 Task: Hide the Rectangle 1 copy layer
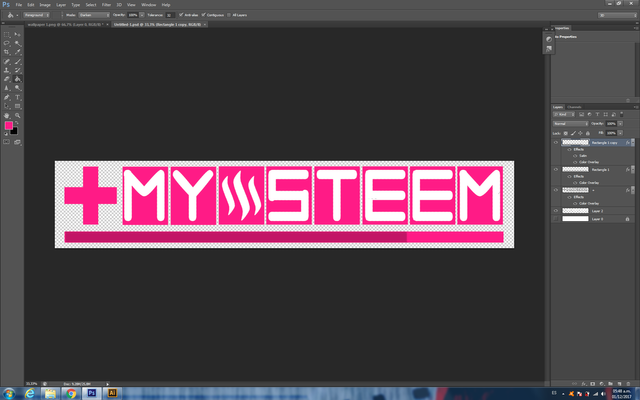pos(556,142)
